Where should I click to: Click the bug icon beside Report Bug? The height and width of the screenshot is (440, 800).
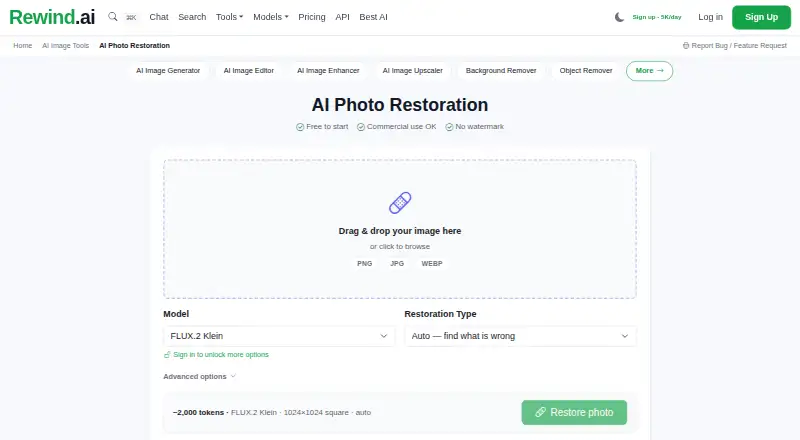click(686, 45)
